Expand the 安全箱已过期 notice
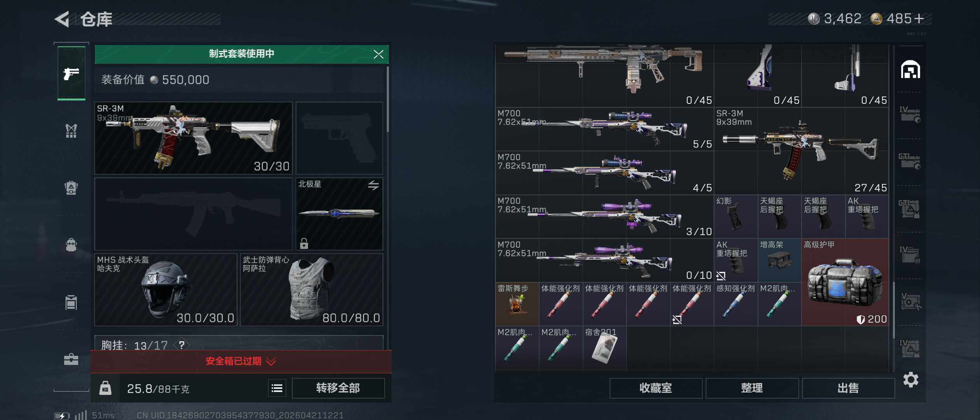 [x=241, y=361]
